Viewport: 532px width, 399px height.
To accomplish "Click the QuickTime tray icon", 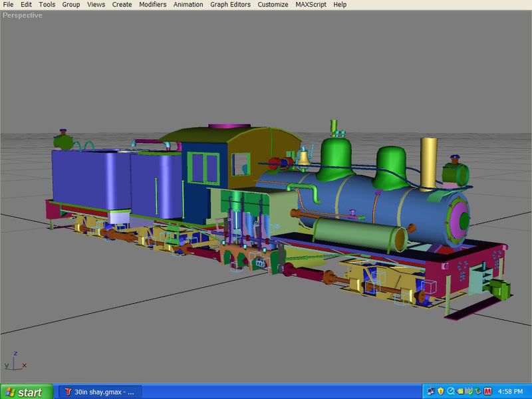I will [451, 392].
